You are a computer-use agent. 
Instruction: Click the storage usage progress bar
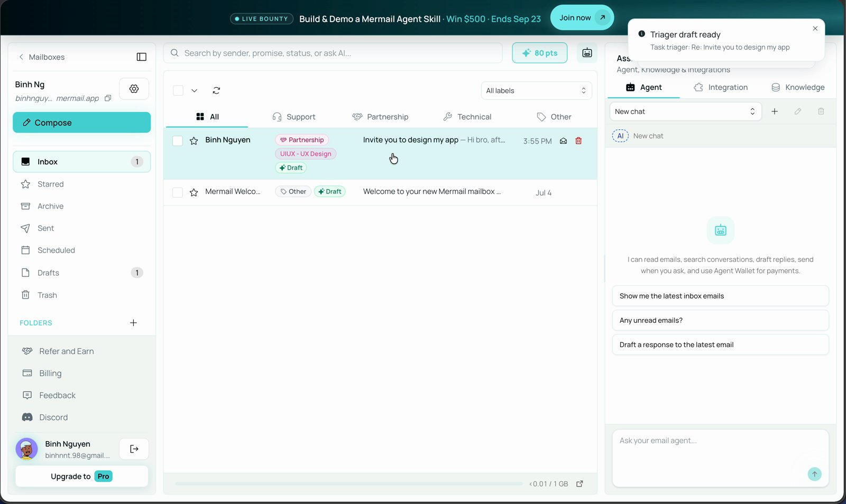349,484
